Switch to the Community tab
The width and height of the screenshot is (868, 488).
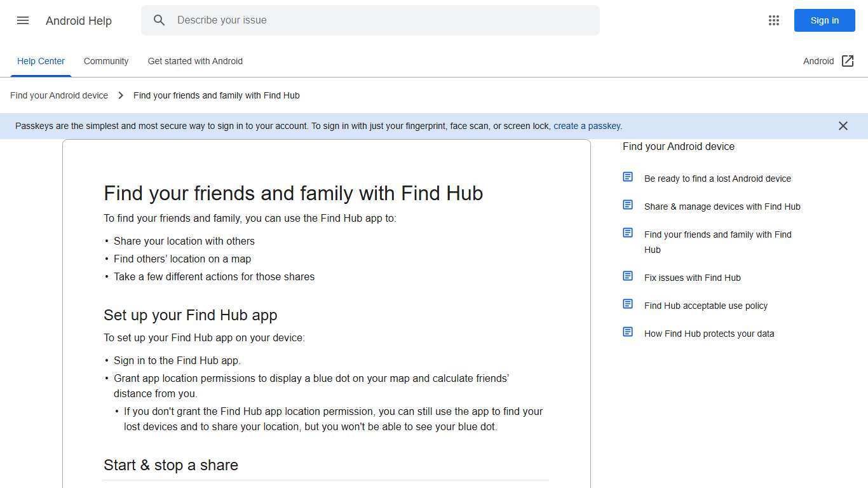106,61
